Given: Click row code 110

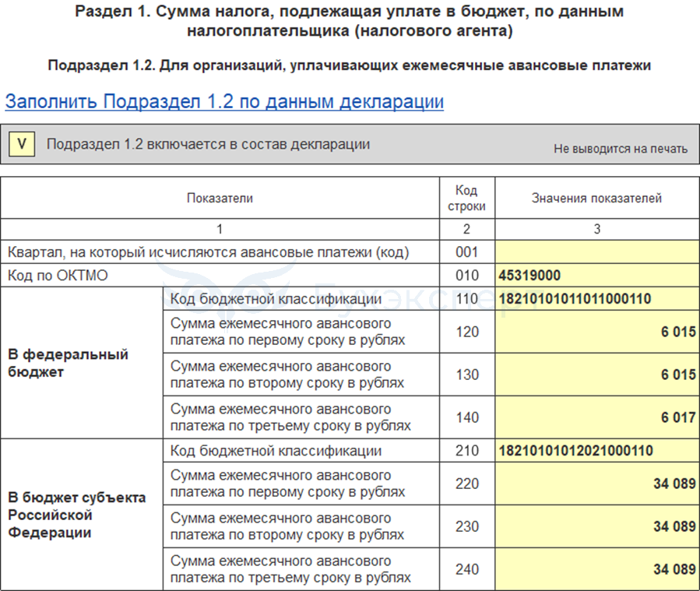Looking at the screenshot, I should pyautogui.click(x=467, y=299).
